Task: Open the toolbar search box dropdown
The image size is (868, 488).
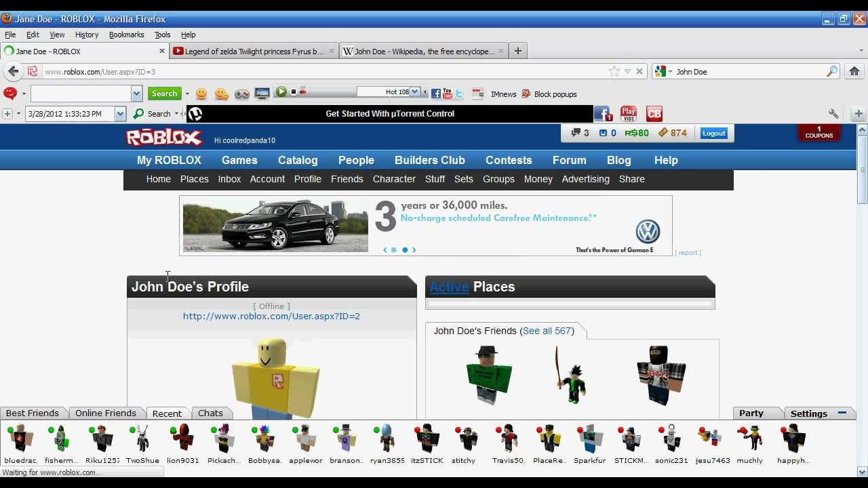Action: click(136, 94)
